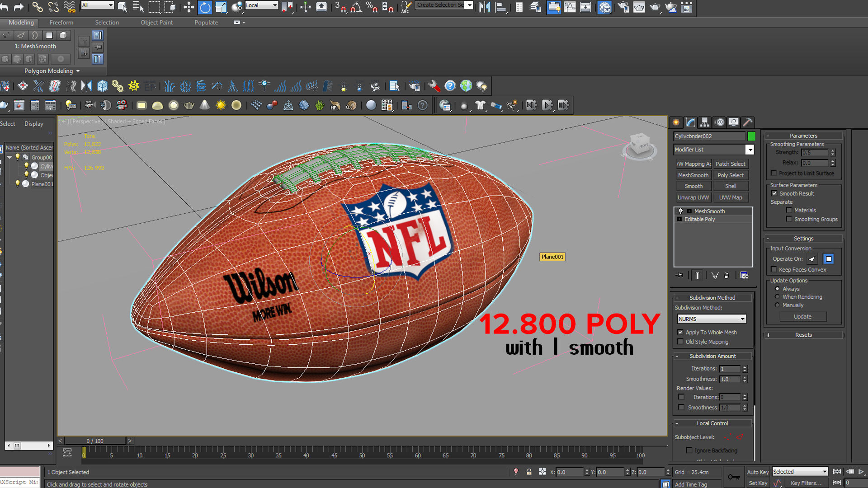Remove modifier from stack trash icon
This screenshot has height=488, width=868.
[726, 275]
